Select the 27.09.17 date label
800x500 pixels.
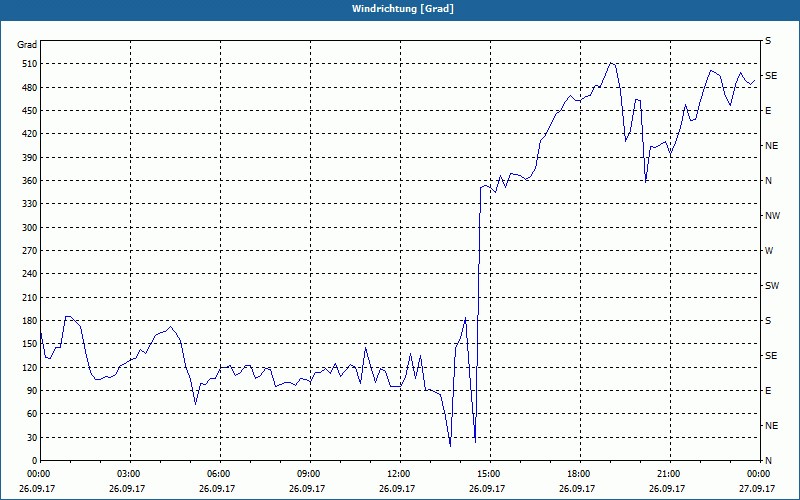point(757,488)
